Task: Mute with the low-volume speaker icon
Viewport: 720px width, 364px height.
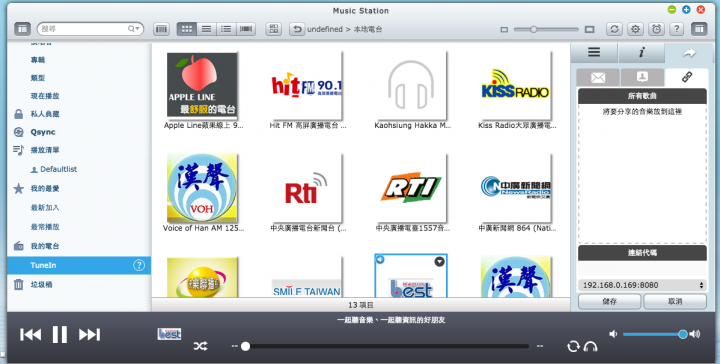Action: [613, 334]
